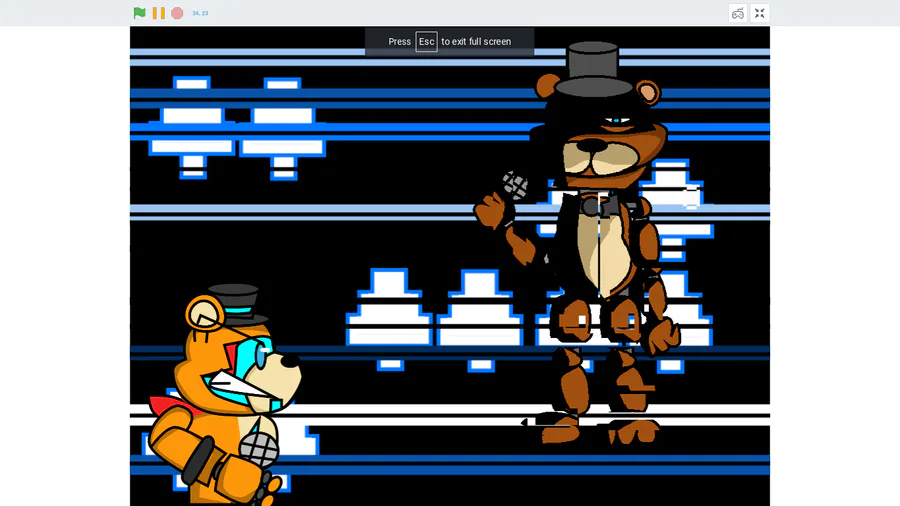Click the mouse coordinates readout "34, 23"
This screenshot has width=900, height=506.
[200, 13]
